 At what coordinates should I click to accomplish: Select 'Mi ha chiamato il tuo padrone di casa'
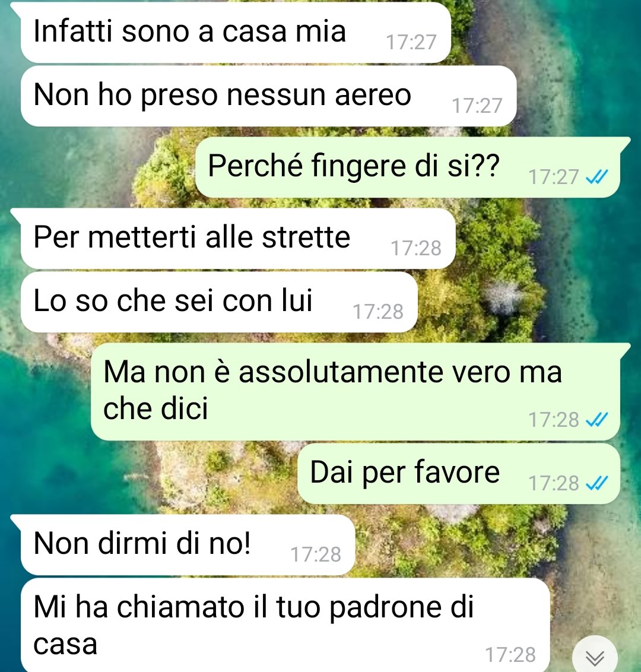tap(285, 625)
